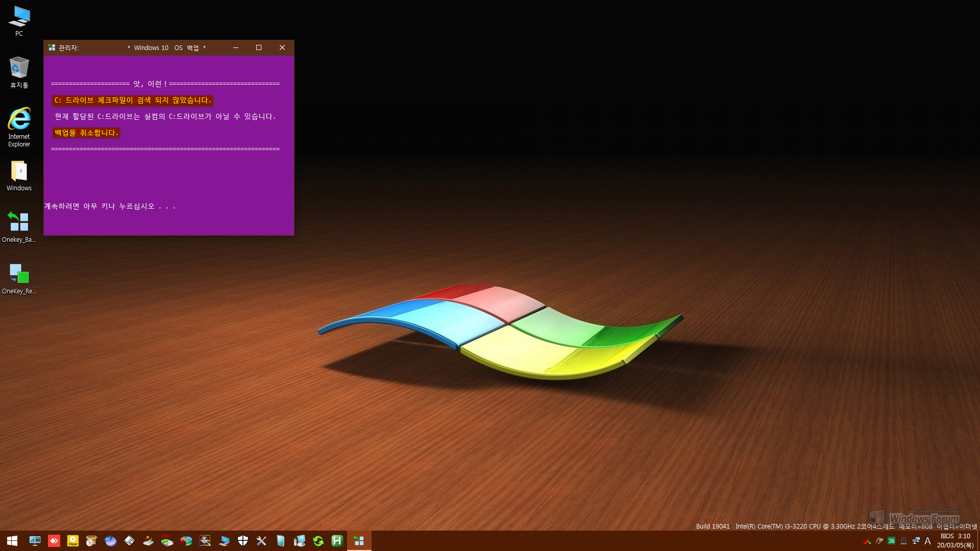Open the network computers tray icon

pyautogui.click(x=916, y=541)
